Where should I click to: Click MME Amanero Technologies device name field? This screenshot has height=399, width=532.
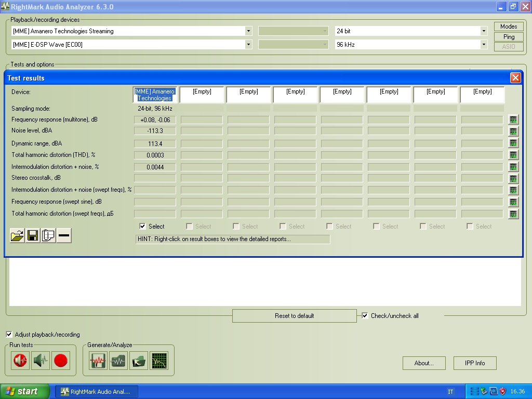155,95
